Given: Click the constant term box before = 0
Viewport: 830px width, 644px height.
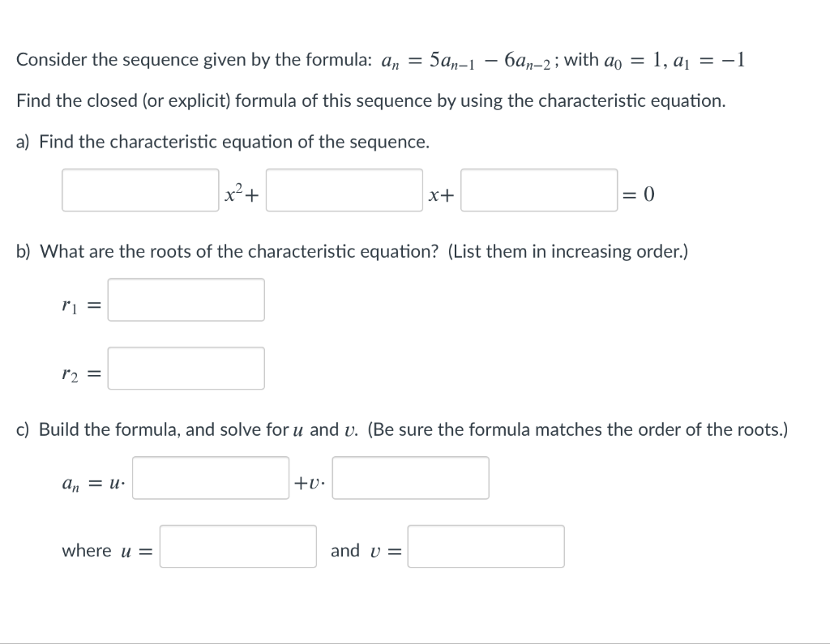Looking at the screenshot, I should coord(538,191).
